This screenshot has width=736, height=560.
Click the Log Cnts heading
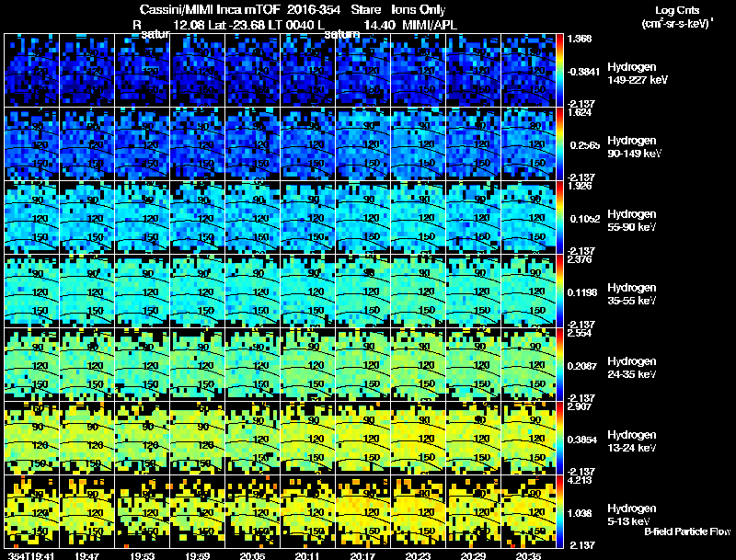(x=677, y=10)
